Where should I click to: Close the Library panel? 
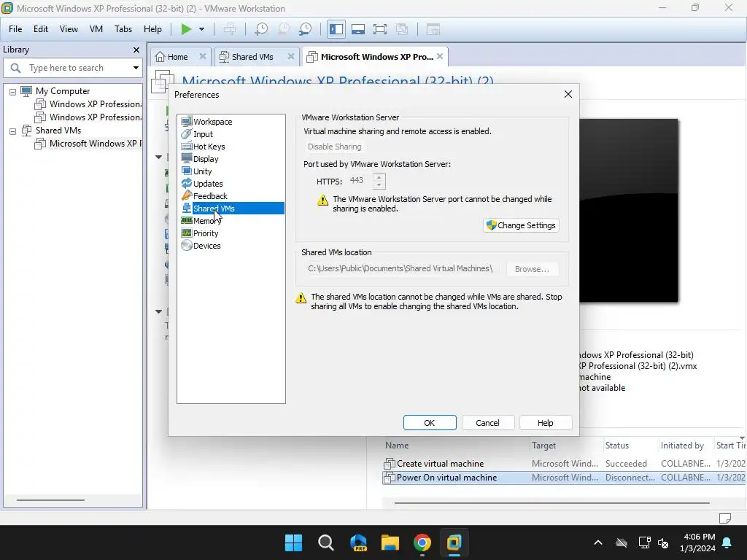click(x=136, y=50)
